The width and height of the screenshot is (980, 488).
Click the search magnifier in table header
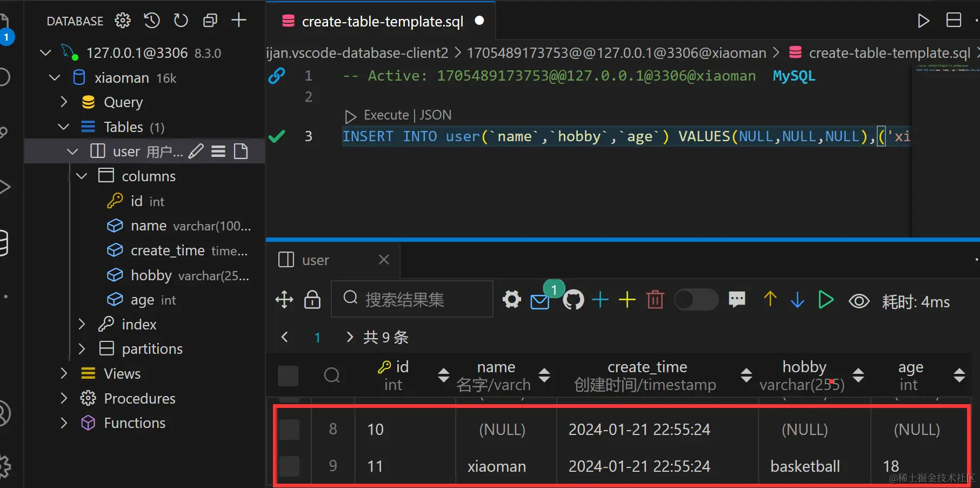(332, 375)
